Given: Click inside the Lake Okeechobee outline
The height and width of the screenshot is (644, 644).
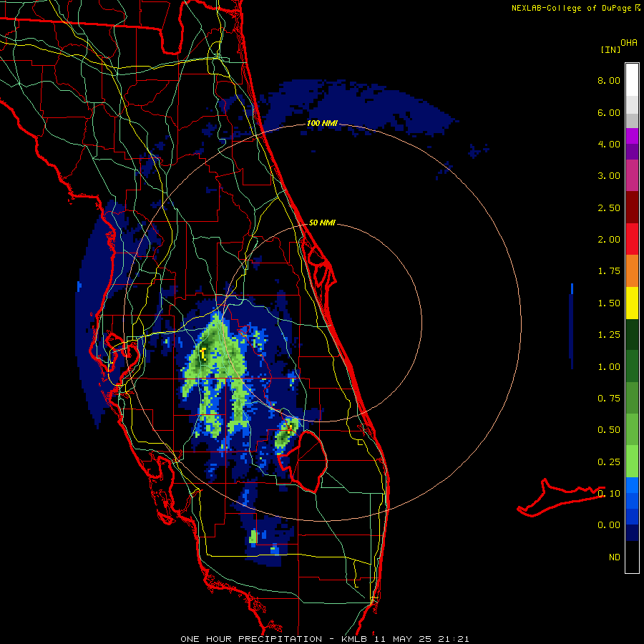Looking at the screenshot, I should click(x=306, y=462).
